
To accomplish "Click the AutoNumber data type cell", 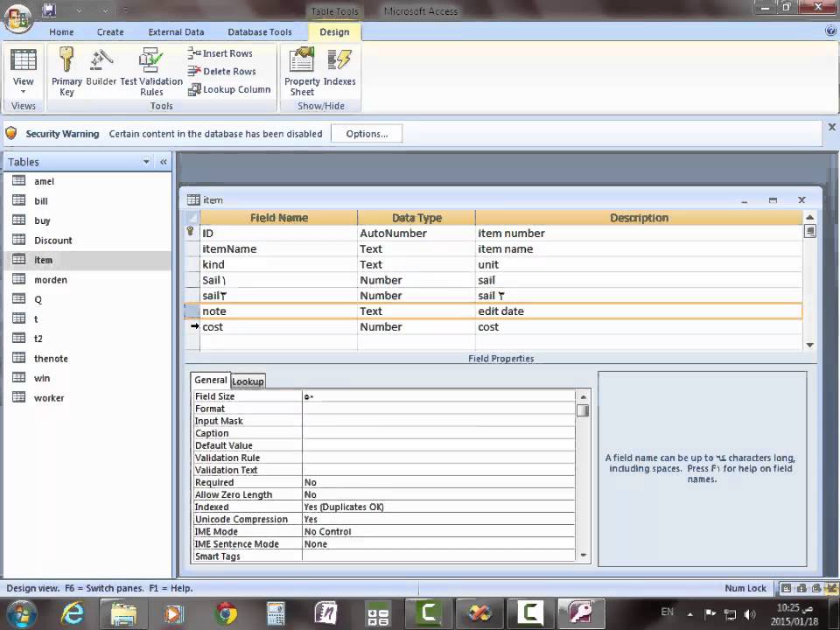I will (x=416, y=233).
